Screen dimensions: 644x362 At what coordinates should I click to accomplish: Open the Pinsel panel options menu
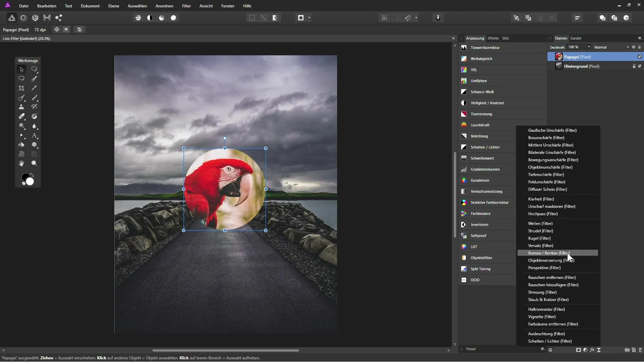coord(543,349)
